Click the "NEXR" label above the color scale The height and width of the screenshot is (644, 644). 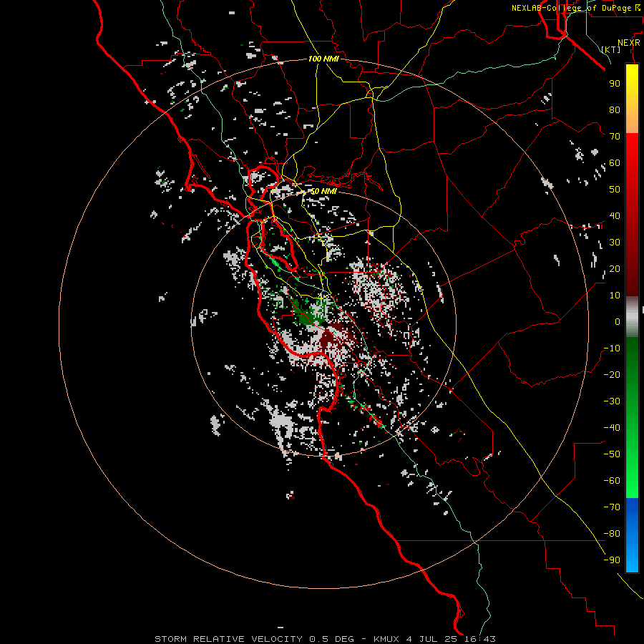click(x=629, y=43)
